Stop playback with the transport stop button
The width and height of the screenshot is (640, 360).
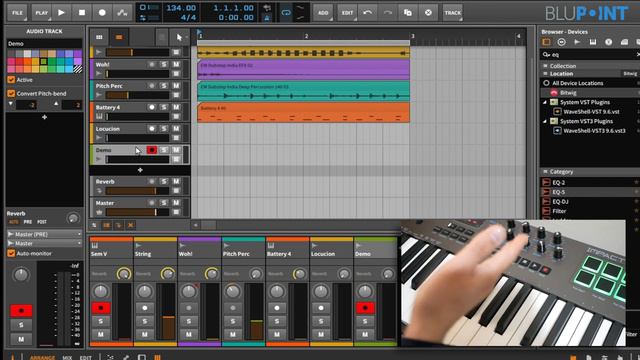point(82,13)
